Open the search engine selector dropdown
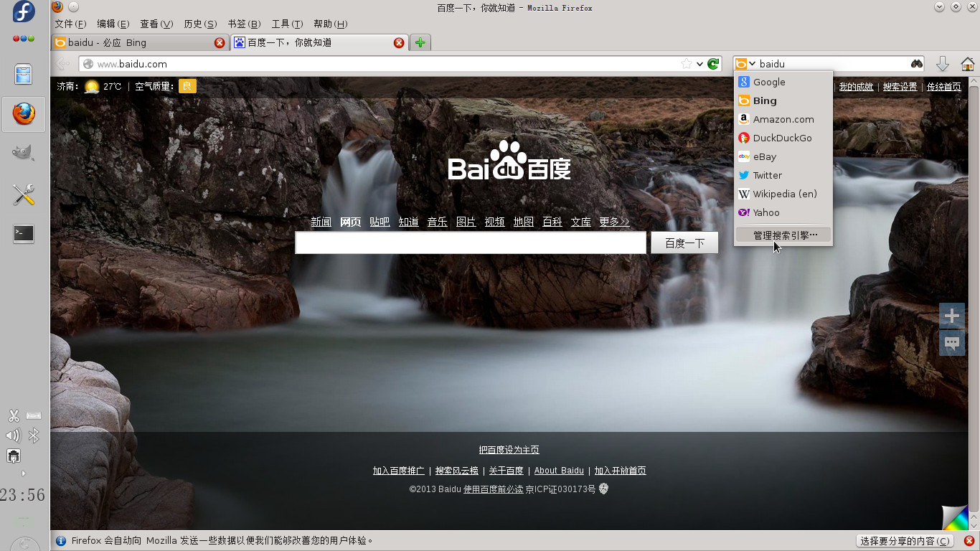The height and width of the screenshot is (551, 980). pyautogui.click(x=746, y=64)
